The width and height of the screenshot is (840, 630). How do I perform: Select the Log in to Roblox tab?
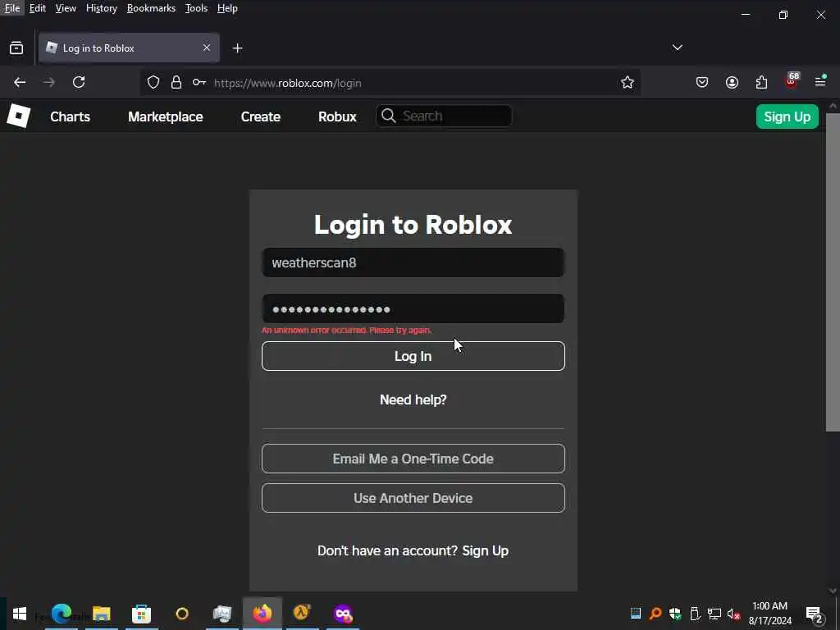(129, 48)
